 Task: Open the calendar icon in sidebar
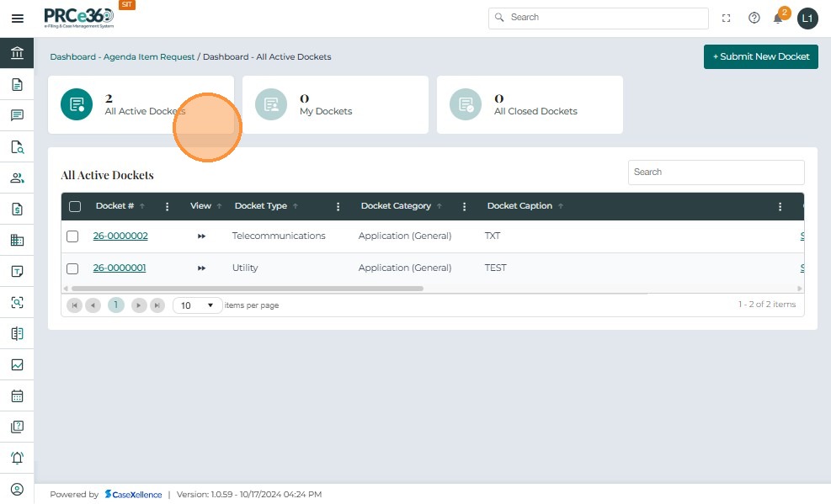pos(17,395)
